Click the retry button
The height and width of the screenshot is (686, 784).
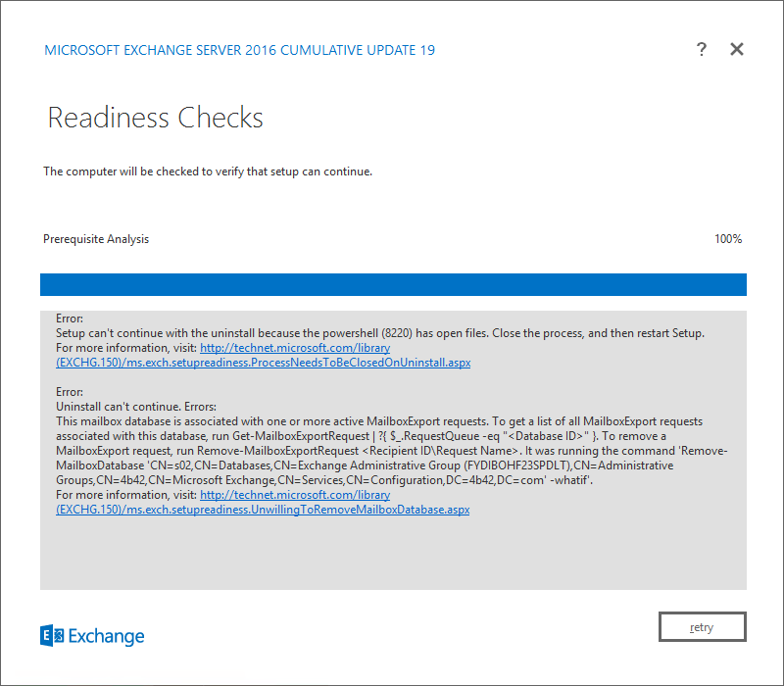coord(702,626)
